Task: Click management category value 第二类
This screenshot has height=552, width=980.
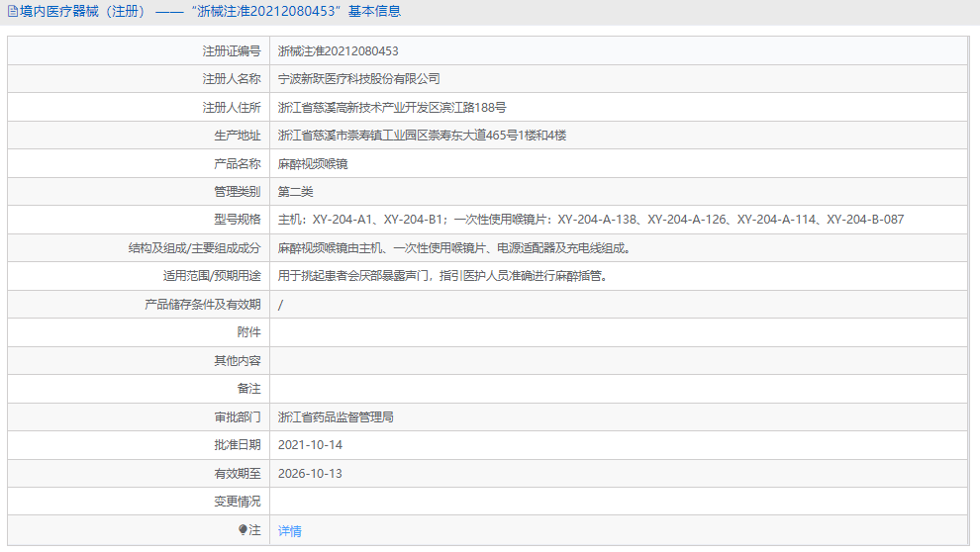Action: click(x=295, y=192)
